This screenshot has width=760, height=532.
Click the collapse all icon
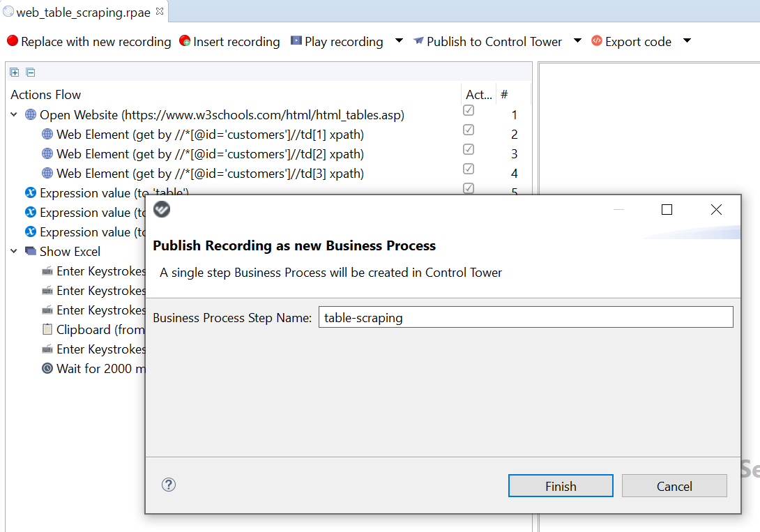31,73
